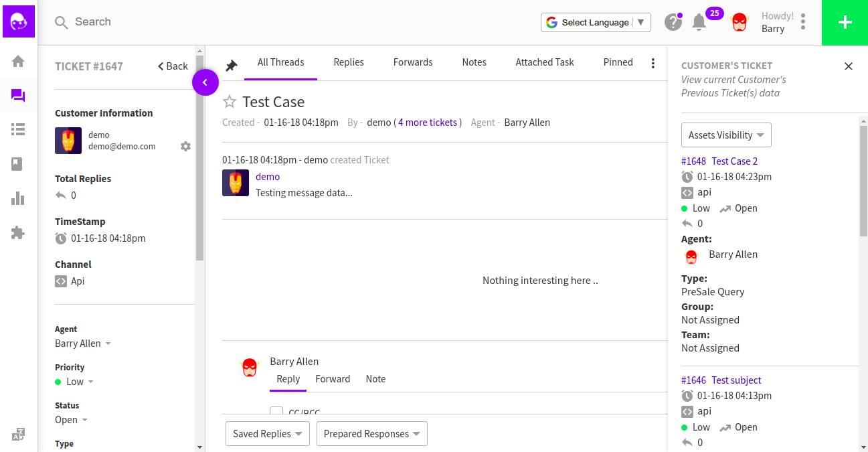Image resolution: width=868 pixels, height=452 pixels.
Task: Click the green plus create button
Action: click(845, 23)
